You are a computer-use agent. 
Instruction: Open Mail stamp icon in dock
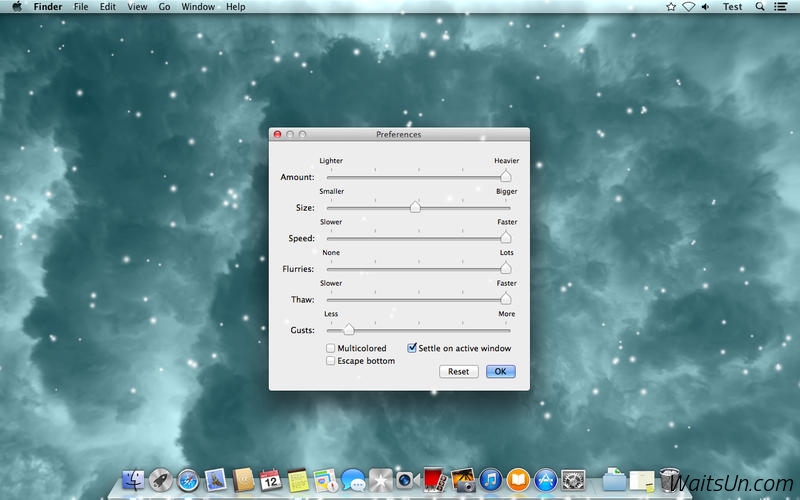[216, 480]
